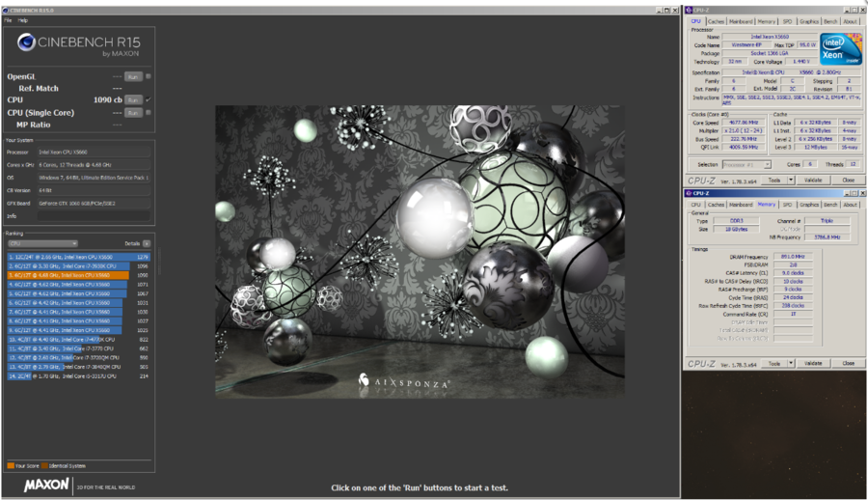The height and width of the screenshot is (500, 868).
Task: Toggle the CPU (Single Core) test checkbox
Action: [149, 113]
